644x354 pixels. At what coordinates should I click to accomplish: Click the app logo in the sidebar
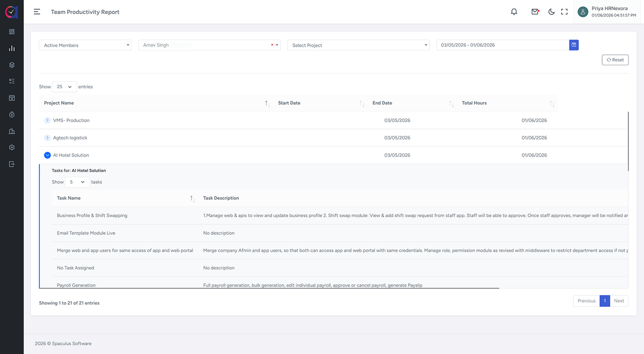[12, 12]
